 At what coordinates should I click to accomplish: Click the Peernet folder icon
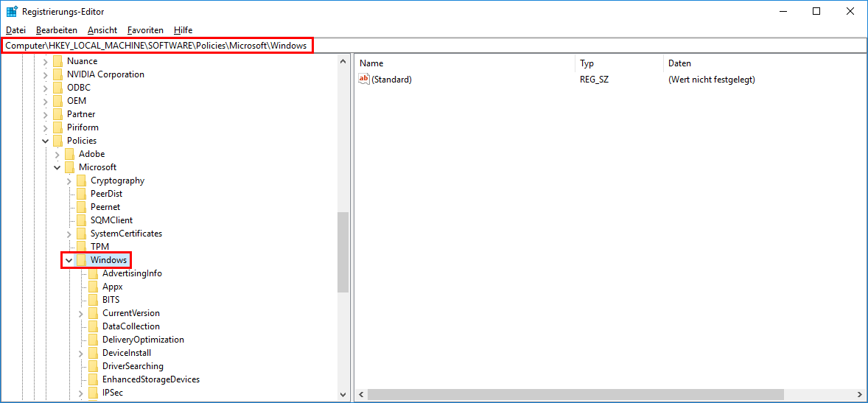pos(81,208)
